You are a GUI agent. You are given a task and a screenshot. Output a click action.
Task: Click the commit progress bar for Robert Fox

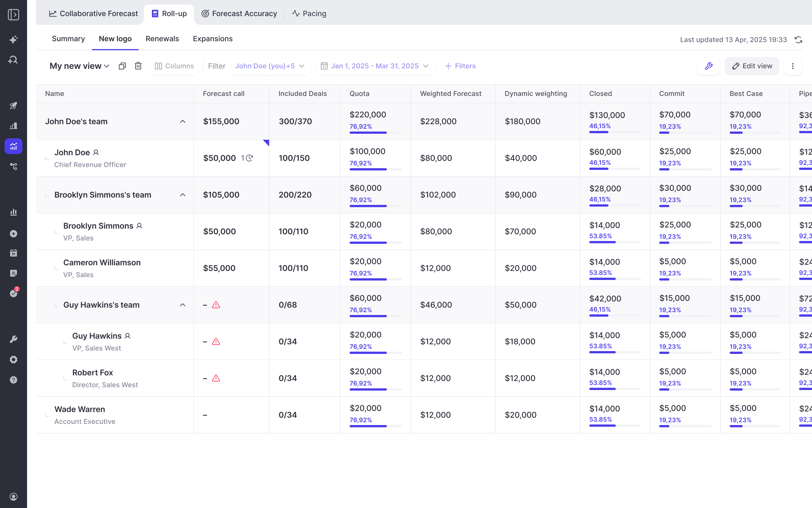point(685,389)
